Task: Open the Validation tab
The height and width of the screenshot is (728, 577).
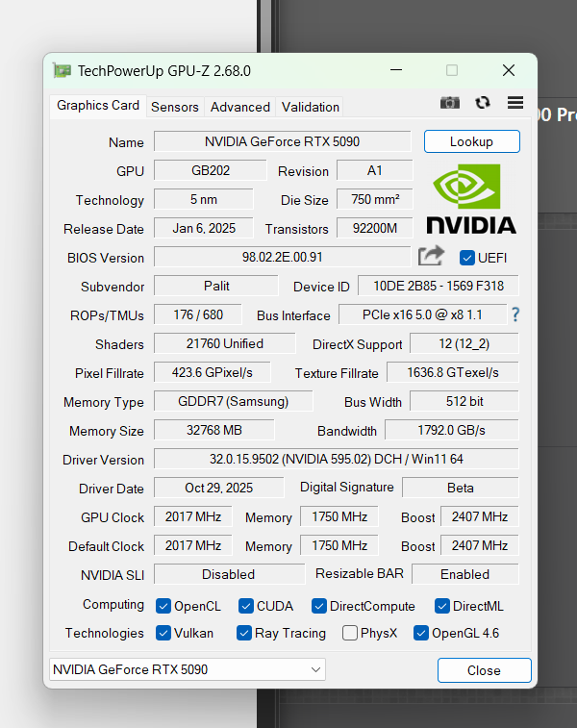Action: pyautogui.click(x=311, y=107)
